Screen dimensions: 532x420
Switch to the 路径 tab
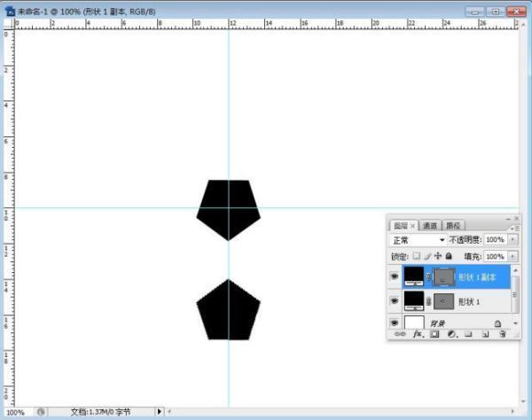(x=453, y=225)
